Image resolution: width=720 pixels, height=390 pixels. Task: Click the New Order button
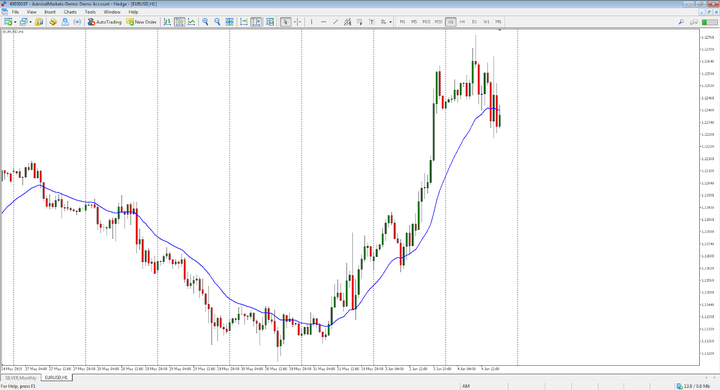pyautogui.click(x=142, y=22)
